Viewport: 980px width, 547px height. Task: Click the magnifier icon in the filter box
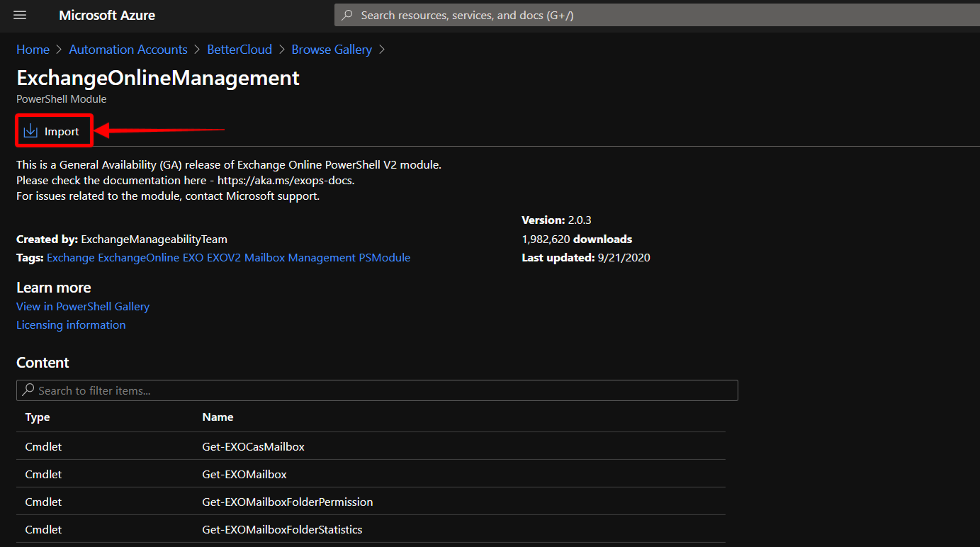(x=29, y=390)
